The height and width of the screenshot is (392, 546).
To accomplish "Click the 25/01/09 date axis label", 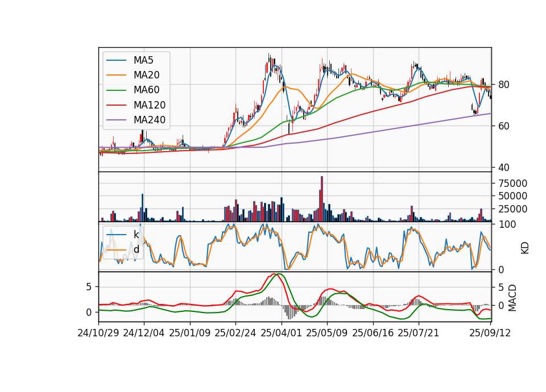I will click(x=190, y=333).
